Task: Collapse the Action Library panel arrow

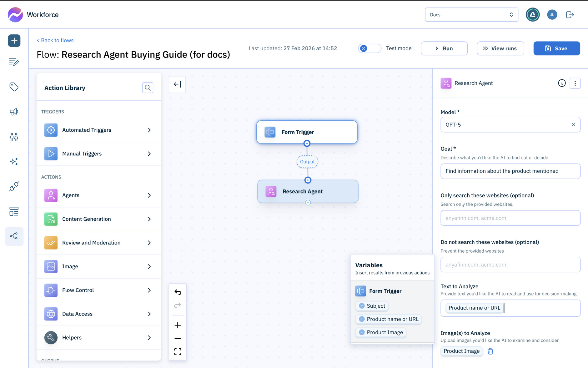Action: point(177,84)
